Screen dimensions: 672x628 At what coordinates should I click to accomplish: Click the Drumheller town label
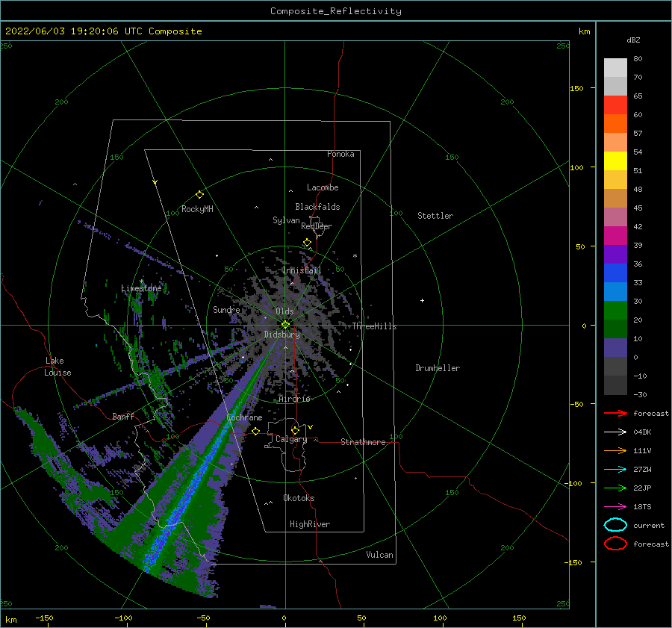[438, 368]
